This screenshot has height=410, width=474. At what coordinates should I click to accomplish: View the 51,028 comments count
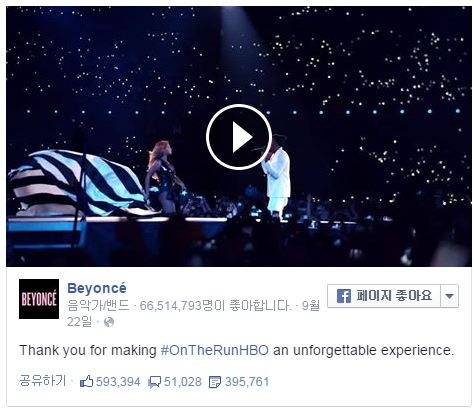click(x=183, y=382)
